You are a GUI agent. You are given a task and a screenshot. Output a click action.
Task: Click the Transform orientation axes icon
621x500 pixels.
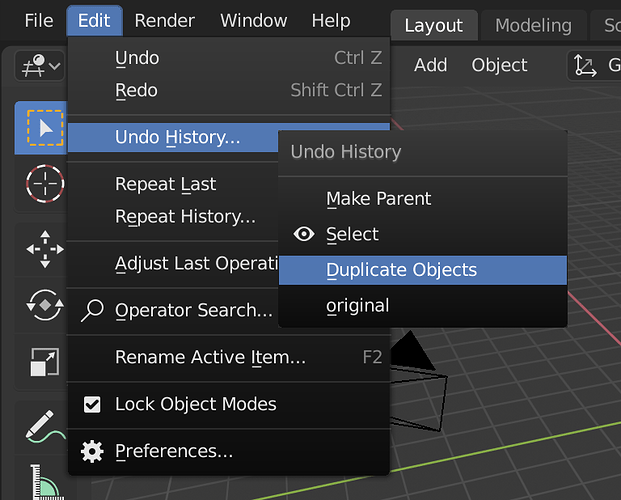coord(585,65)
